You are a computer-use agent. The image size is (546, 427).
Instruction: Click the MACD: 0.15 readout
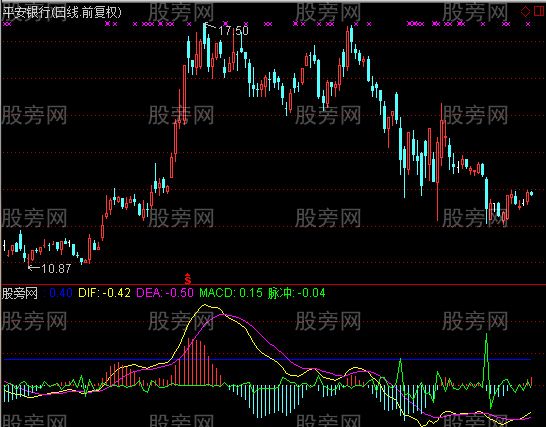coord(231,293)
